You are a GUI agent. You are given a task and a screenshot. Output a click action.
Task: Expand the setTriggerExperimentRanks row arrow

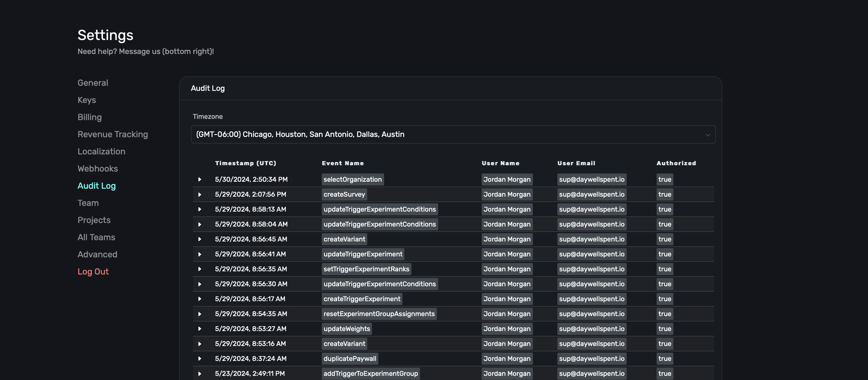click(x=199, y=269)
